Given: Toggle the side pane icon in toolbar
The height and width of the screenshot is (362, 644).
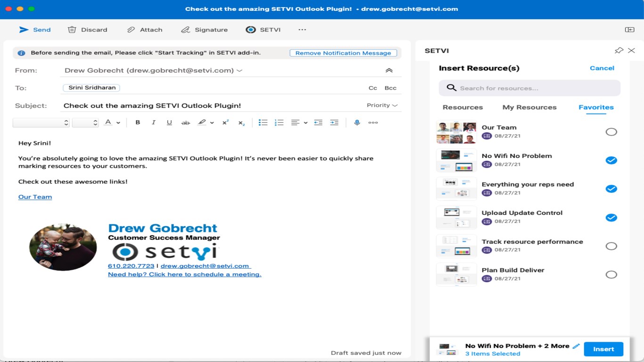Looking at the screenshot, I should click(629, 30).
